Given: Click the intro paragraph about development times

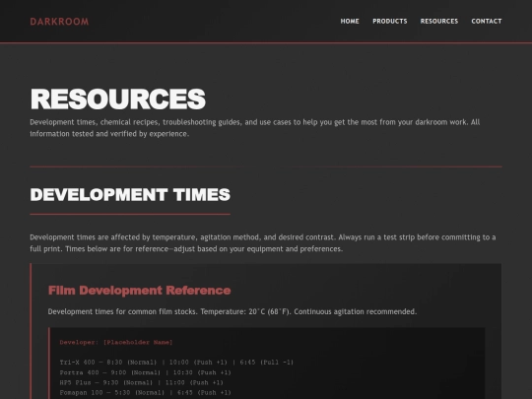Looking at the screenshot, I should (255, 128).
